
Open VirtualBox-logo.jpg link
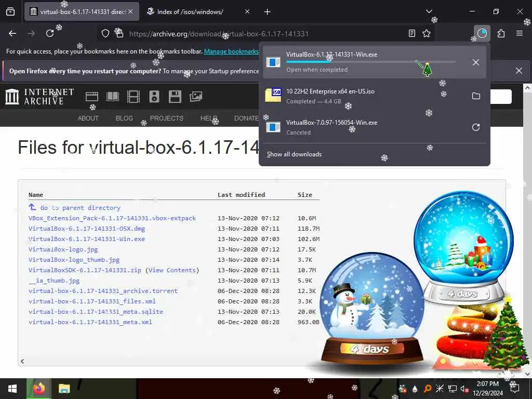coord(63,249)
